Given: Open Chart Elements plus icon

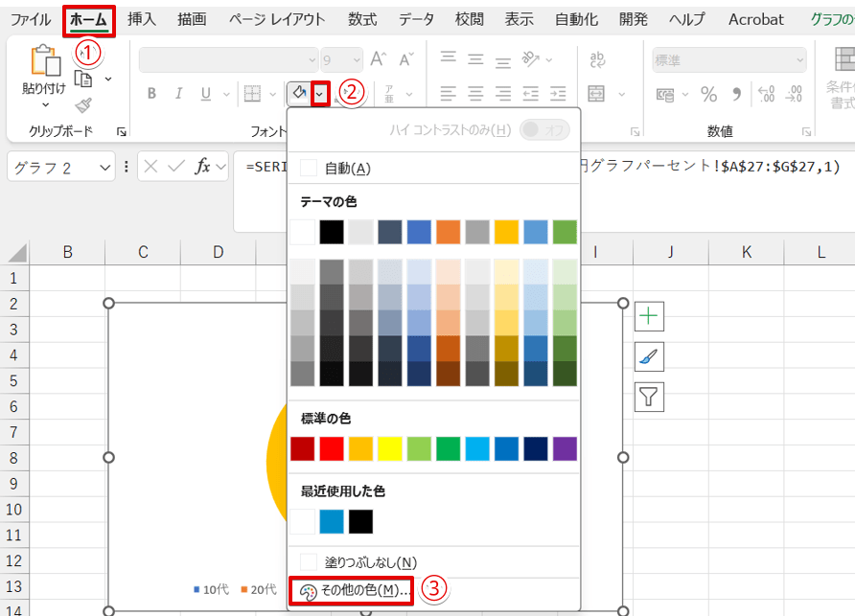Looking at the screenshot, I should 649,316.
